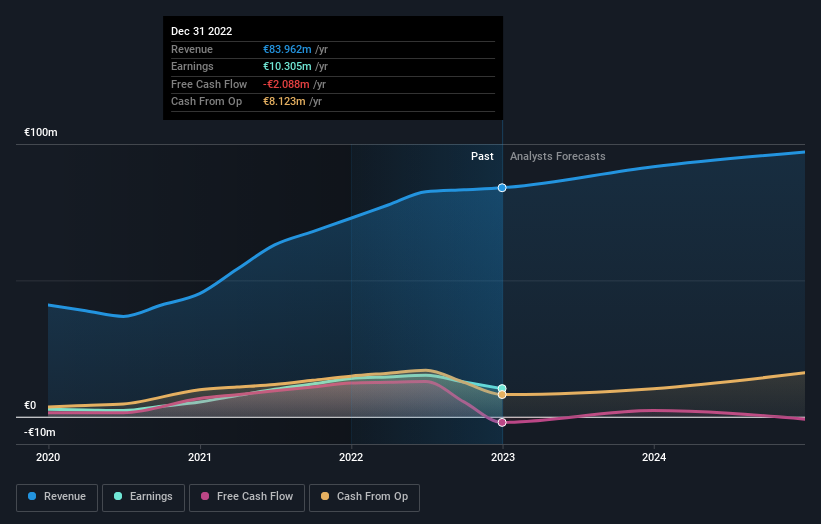Click the 2022 x-axis label
This screenshot has width=821, height=524.
[351, 457]
